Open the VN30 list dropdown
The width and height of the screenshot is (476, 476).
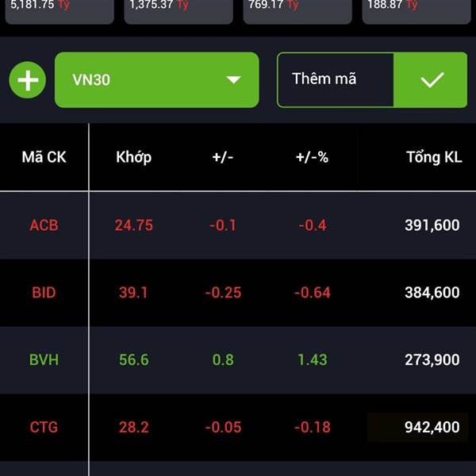[157, 80]
